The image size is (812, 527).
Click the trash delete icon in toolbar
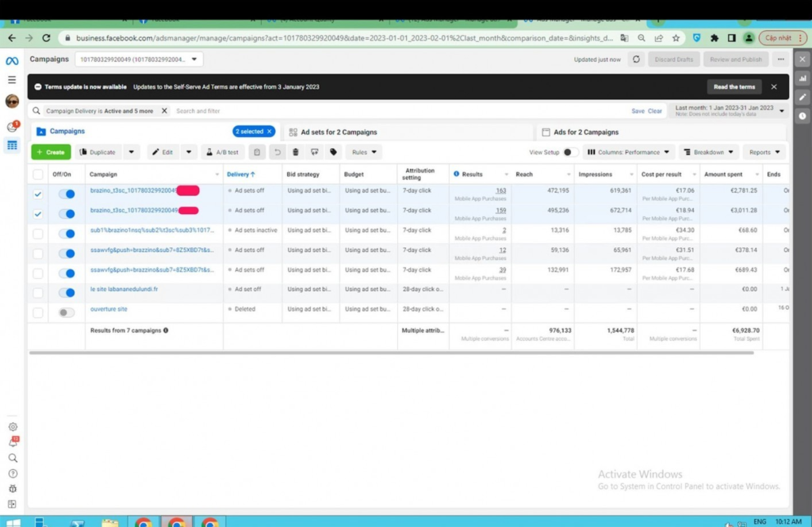click(x=295, y=152)
